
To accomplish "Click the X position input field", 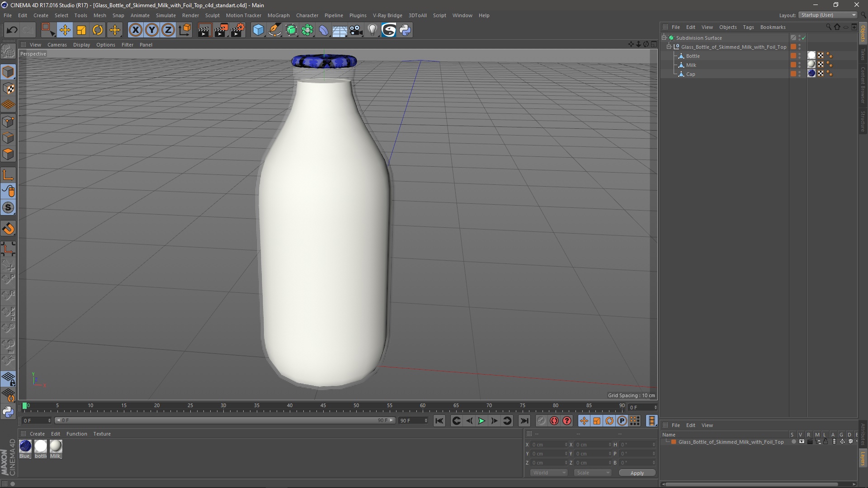I will click(x=548, y=445).
